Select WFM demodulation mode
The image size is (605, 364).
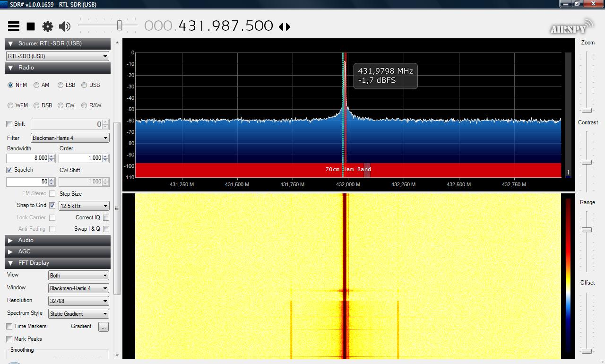10,105
